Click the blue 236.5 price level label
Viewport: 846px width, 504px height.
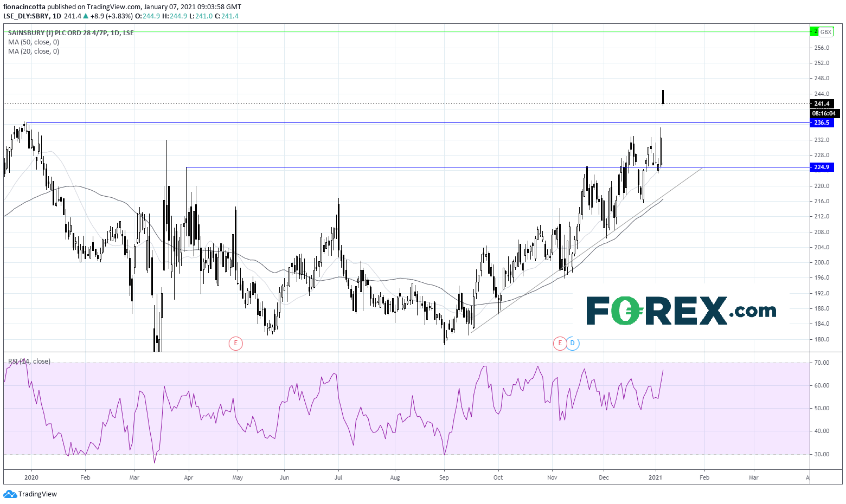(822, 123)
